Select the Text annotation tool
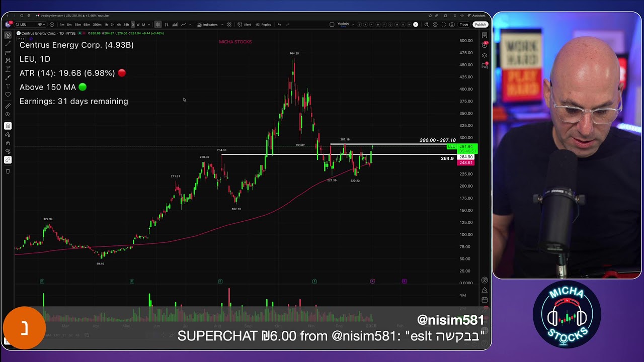Image resolution: width=644 pixels, height=362 pixels. coord(8,86)
